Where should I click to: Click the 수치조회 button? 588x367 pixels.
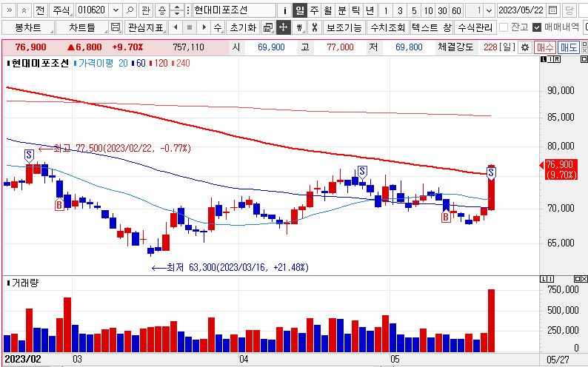388,27
